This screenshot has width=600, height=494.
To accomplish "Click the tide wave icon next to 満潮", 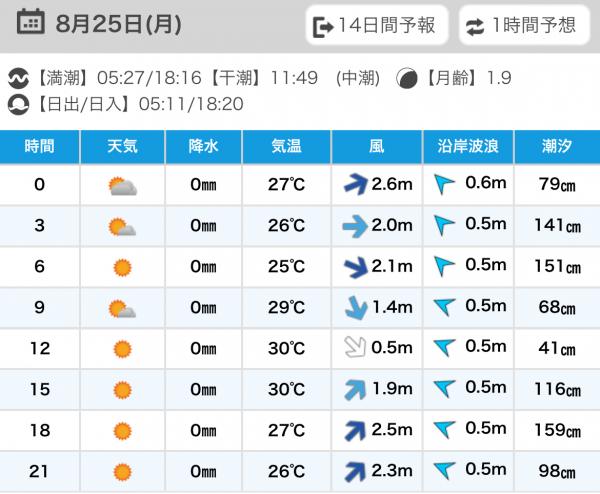I will point(18,78).
